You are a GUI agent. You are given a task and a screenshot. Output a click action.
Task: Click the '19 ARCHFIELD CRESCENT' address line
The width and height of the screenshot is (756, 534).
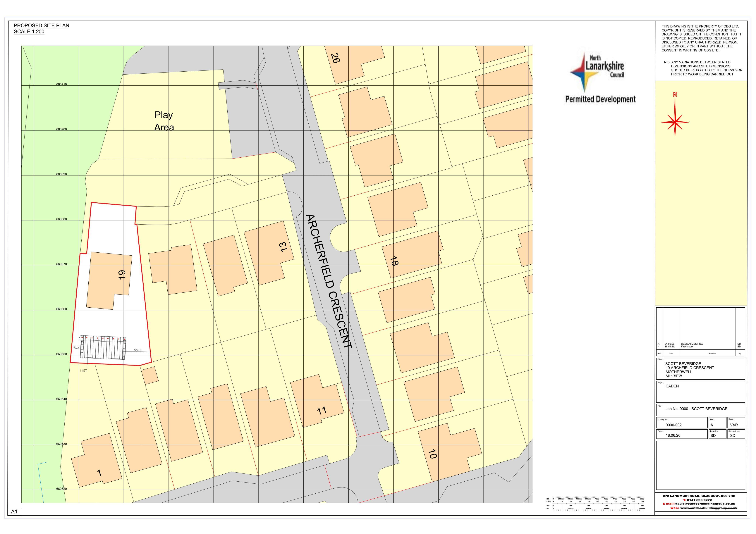(x=690, y=368)
